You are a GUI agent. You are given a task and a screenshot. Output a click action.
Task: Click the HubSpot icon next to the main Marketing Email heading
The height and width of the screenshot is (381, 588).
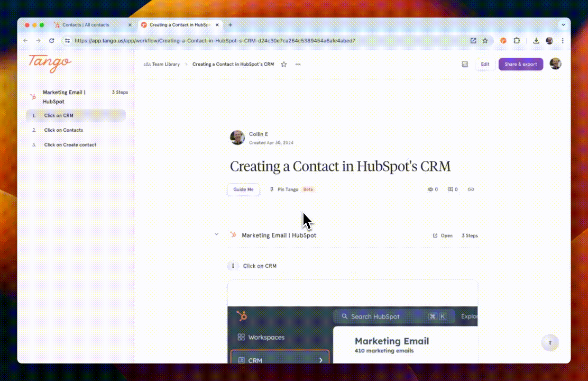233,234
